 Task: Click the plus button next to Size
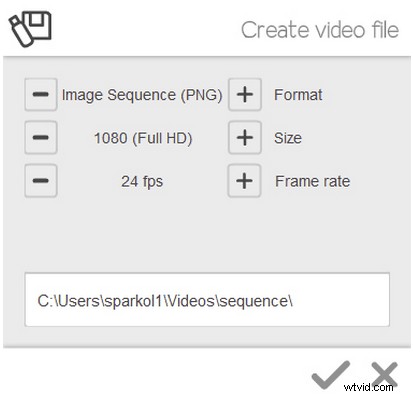[x=245, y=137]
